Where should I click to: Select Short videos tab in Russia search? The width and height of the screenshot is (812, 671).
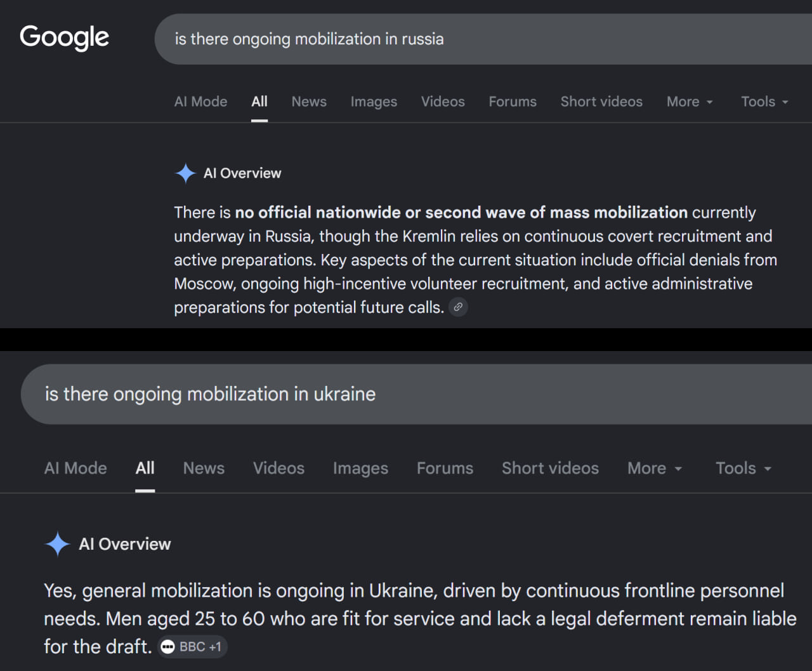[601, 102]
